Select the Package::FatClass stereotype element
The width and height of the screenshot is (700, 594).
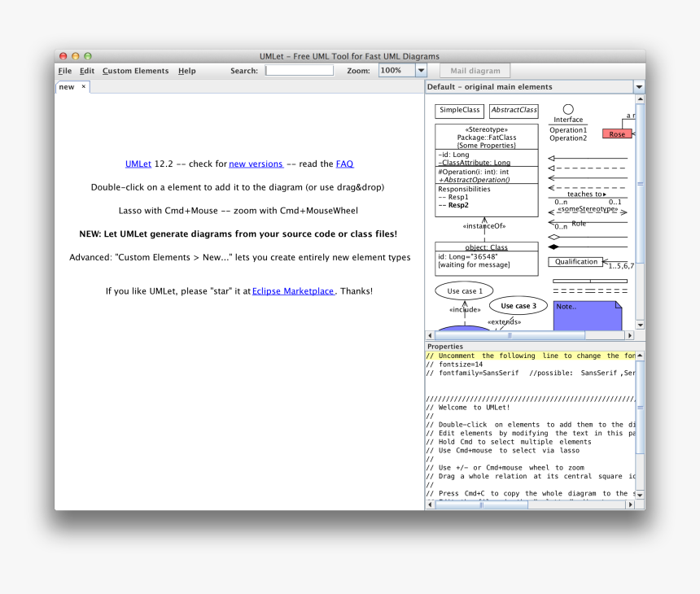pyautogui.click(x=486, y=137)
